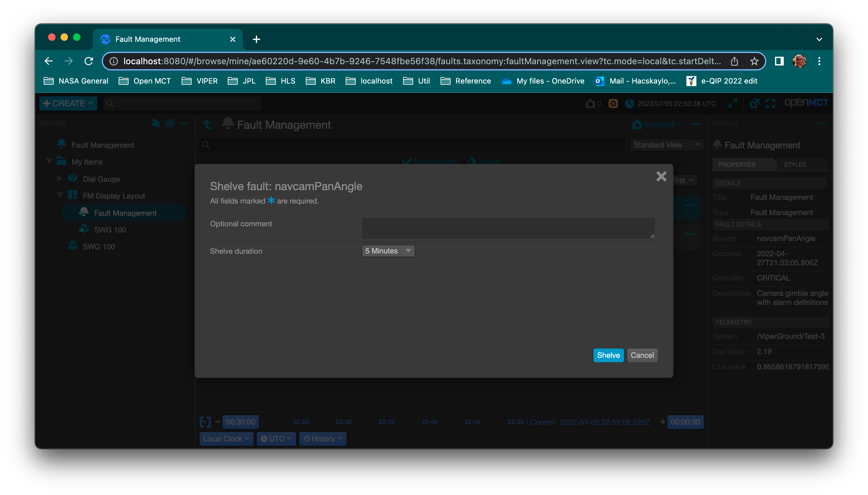Screen dimensions: 868x495
Task: Open the three-dot menu next to Snapshot
Action: [696, 124]
